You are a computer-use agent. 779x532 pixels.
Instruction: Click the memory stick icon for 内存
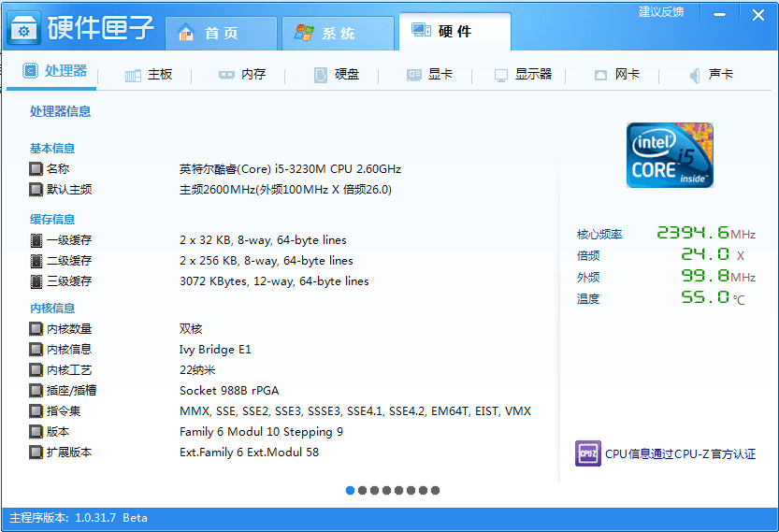(226, 75)
